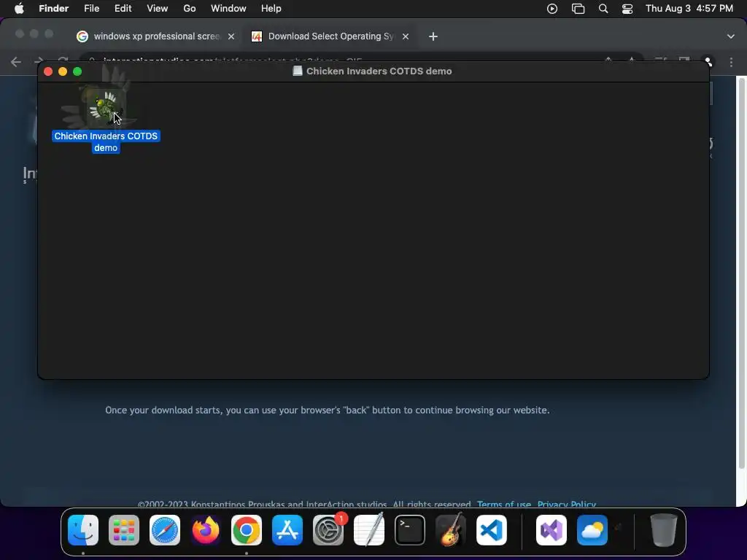Open Visual Studio from the Dock
The height and width of the screenshot is (560, 747).
pyautogui.click(x=551, y=530)
